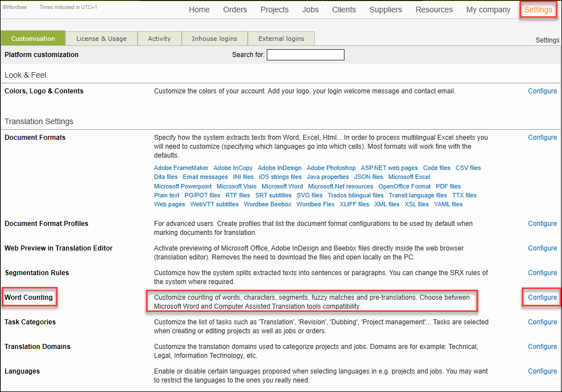This screenshot has height=392, width=562.
Task: Navigate to the Suppliers menu
Action: [386, 10]
